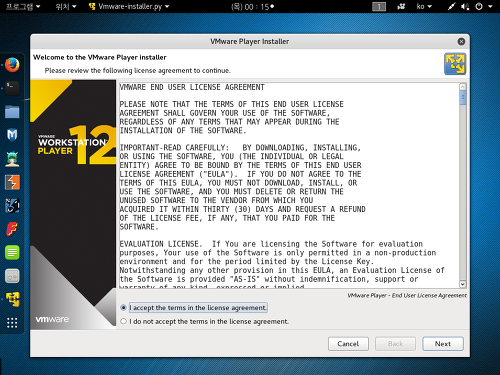Show all applications grid

(12, 323)
